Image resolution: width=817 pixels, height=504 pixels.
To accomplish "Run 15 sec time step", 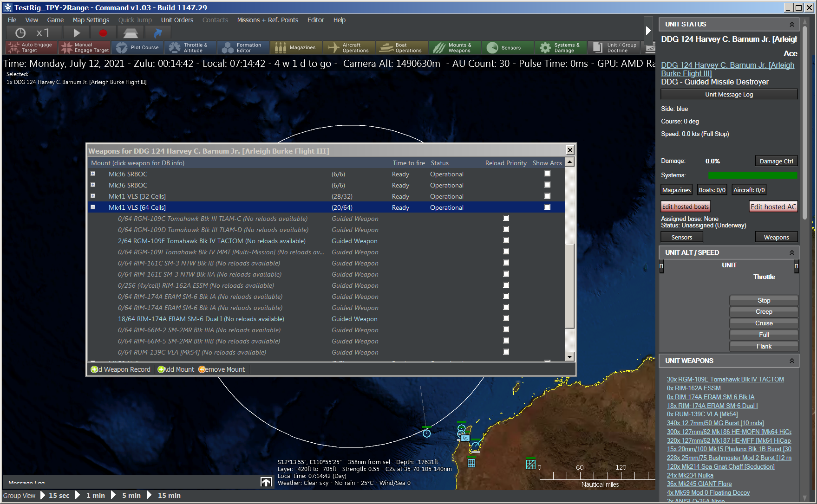I will (x=55, y=496).
